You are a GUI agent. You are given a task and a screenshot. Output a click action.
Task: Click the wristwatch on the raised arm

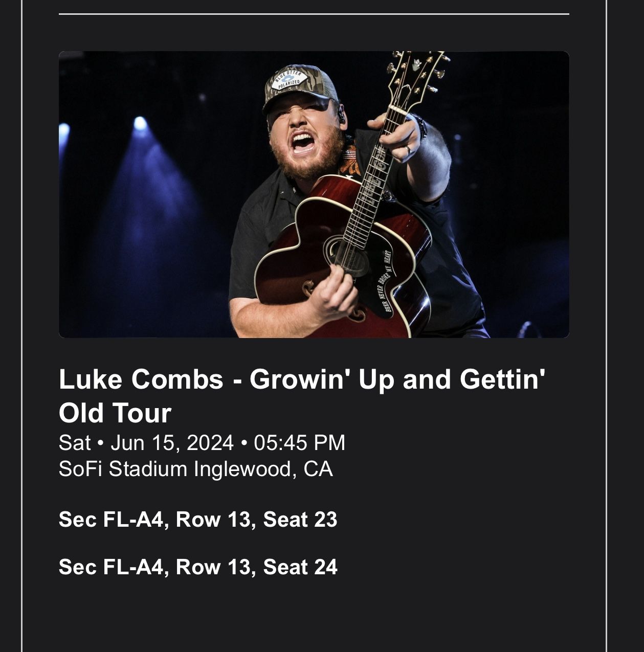[x=420, y=126]
